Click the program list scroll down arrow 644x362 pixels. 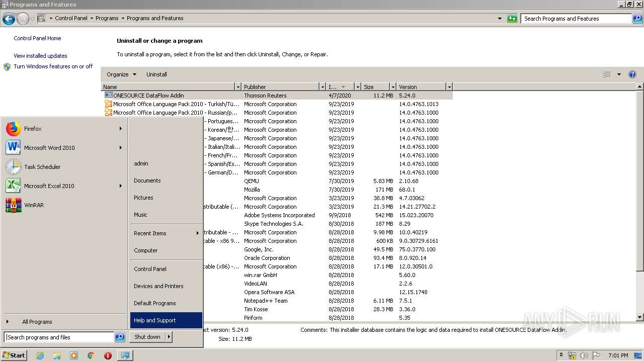640,317
